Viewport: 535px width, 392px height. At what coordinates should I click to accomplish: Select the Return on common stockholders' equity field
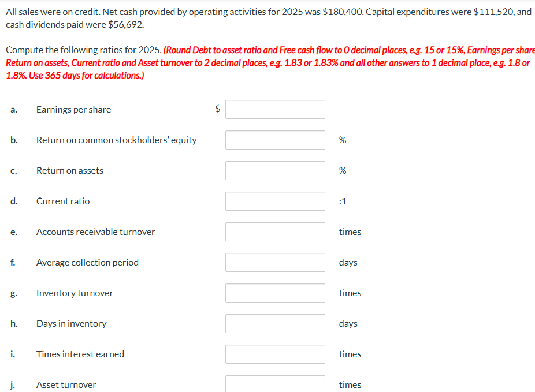click(x=275, y=140)
